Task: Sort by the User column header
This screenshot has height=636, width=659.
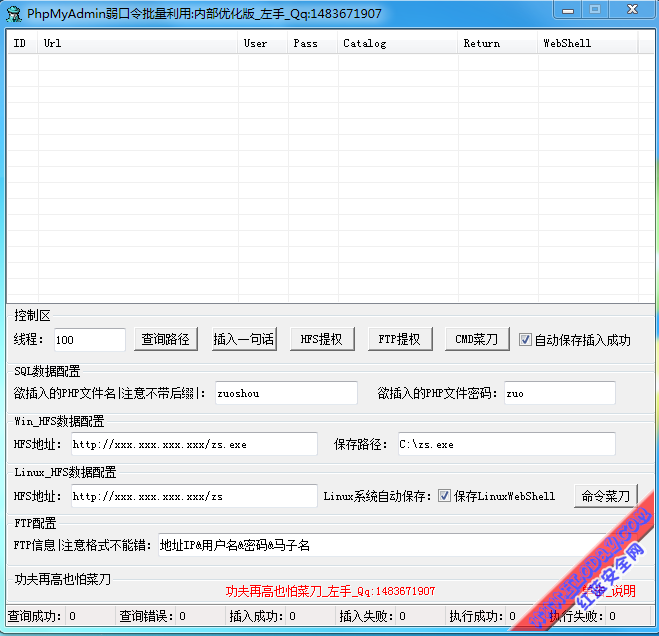Action: click(263, 43)
